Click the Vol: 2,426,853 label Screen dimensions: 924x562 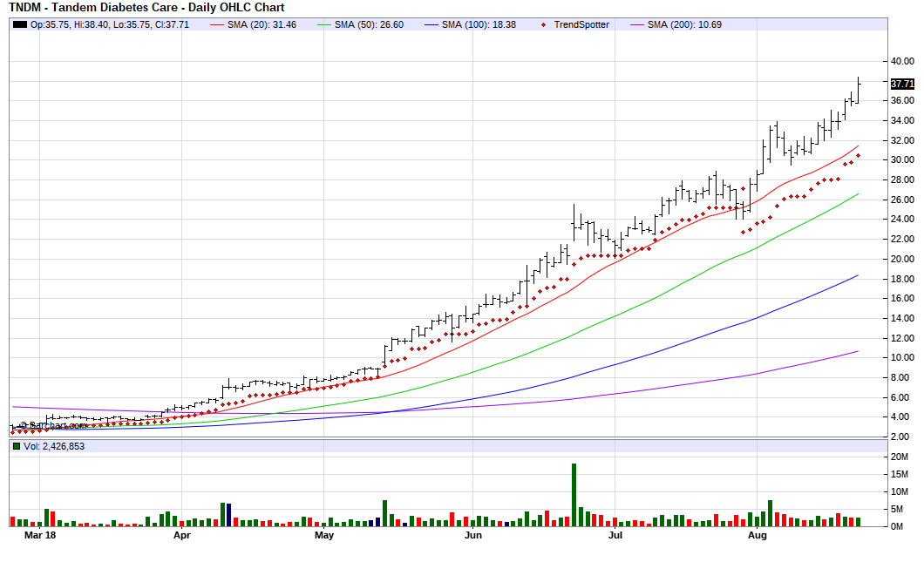point(54,446)
